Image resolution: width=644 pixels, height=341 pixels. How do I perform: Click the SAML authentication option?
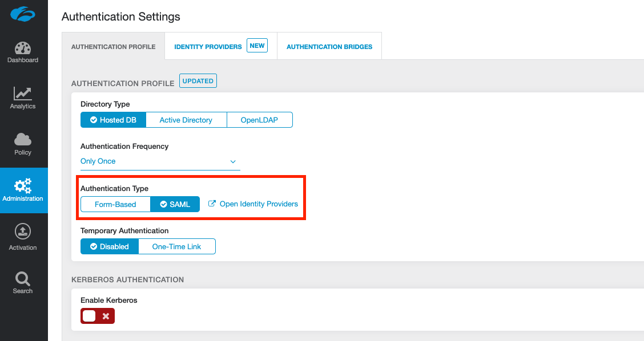coord(175,204)
